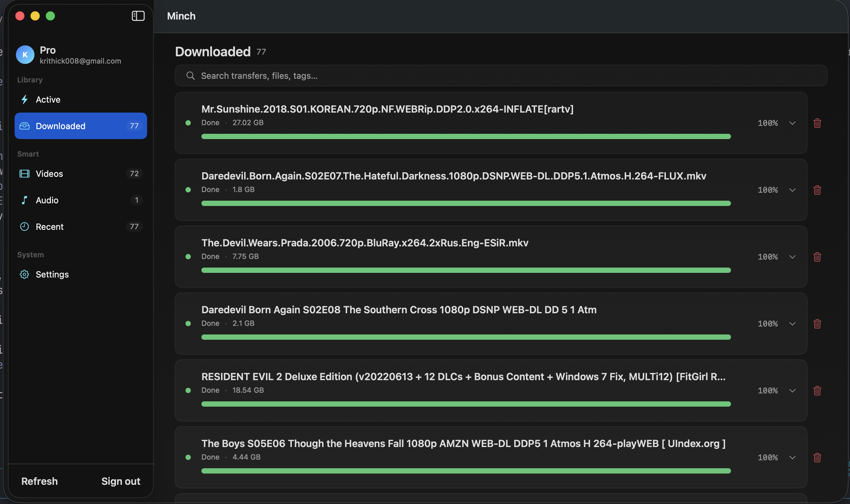Click the 1 badge beside Audio
This screenshot has width=850, height=504.
tap(136, 200)
